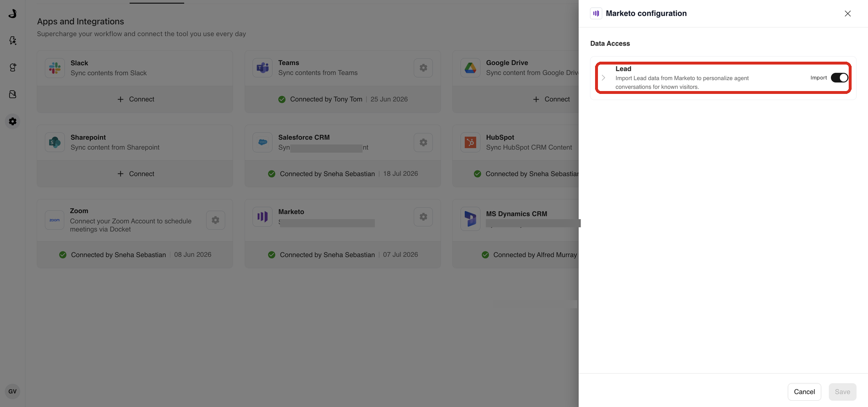Open the settings gear in left sidebar
This screenshot has width=868, height=407.
click(13, 121)
